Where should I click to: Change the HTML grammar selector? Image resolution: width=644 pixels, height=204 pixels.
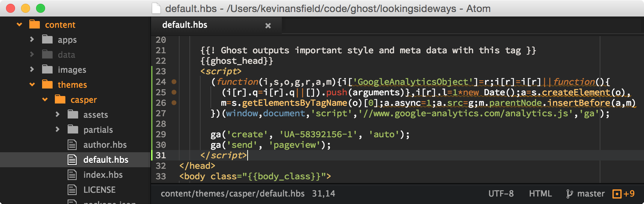540,193
